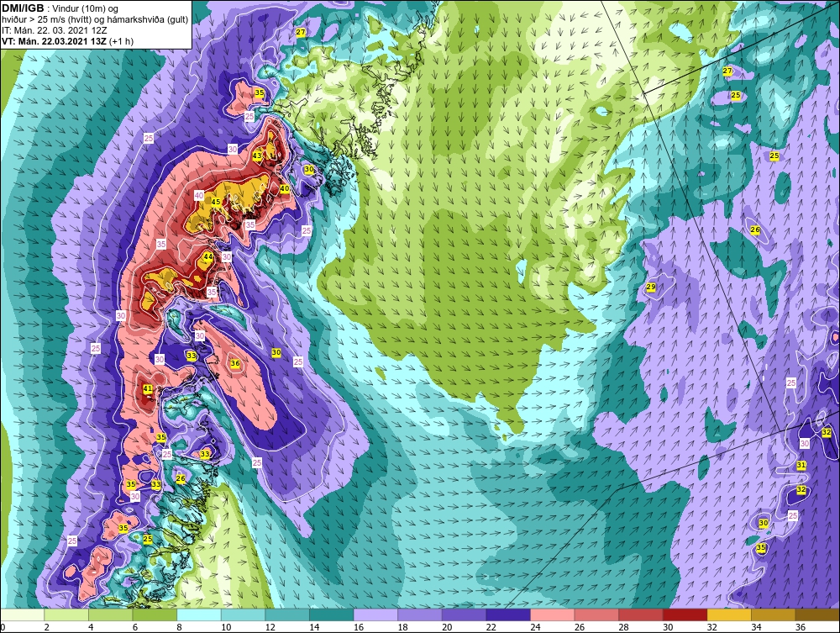Select the 10–12 m/s turquoise swatch

244,615
